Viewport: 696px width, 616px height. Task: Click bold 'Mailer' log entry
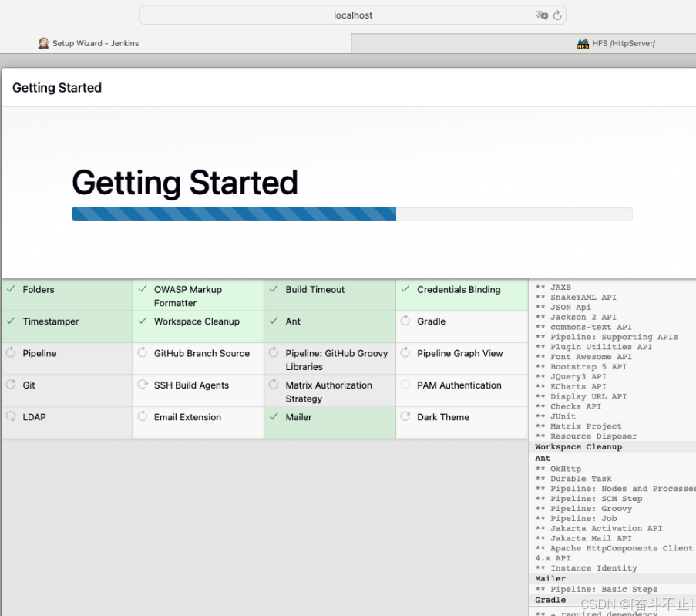[550, 579]
